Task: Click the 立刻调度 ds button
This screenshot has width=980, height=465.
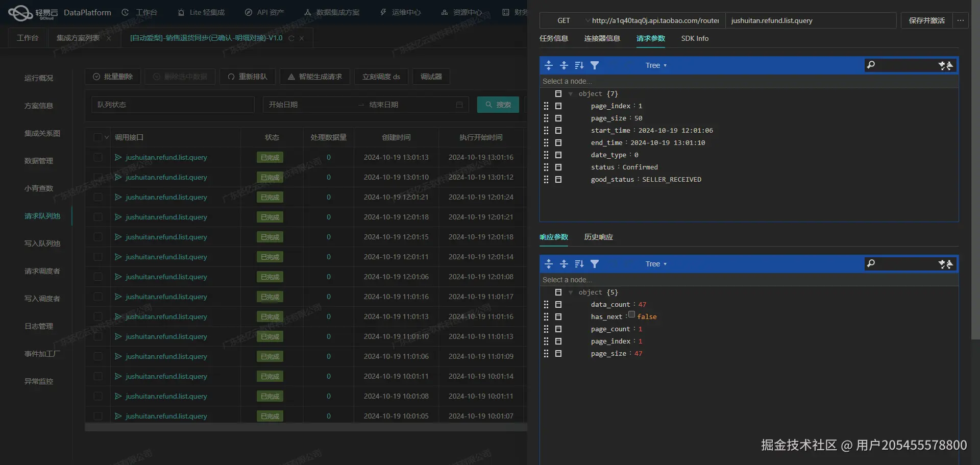Action: 381,77
